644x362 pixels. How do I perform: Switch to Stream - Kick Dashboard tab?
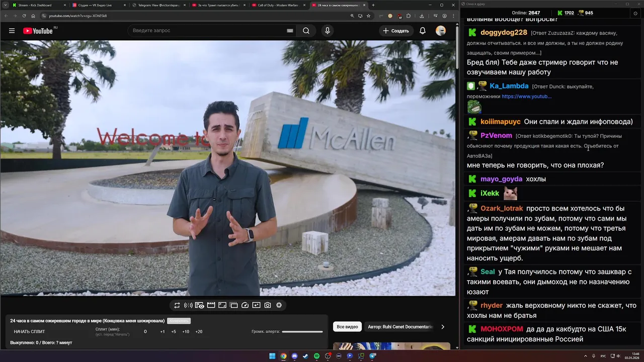[39, 5]
